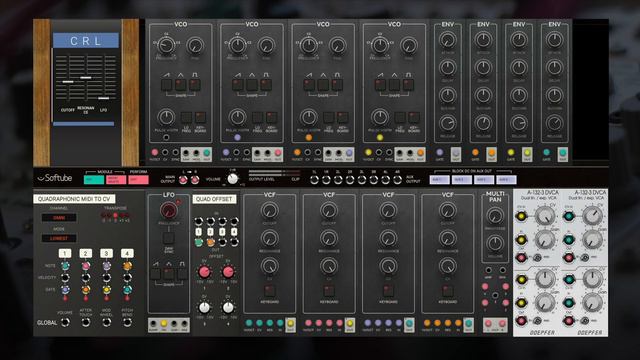Click the main VOLUME knob
The height and width of the screenshot is (360, 640).
(233, 179)
